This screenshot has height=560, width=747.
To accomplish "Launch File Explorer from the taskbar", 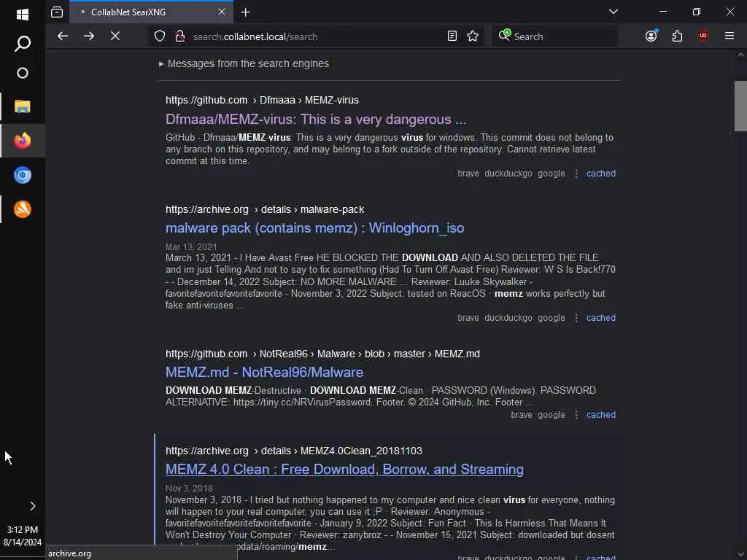I will 23,106.
